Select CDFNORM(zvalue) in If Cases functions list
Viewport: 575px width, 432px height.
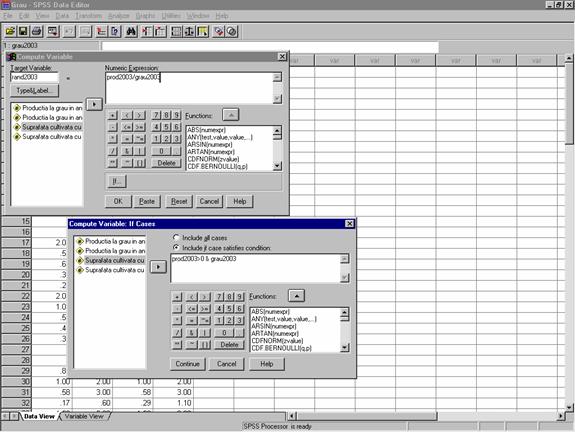[277, 341]
